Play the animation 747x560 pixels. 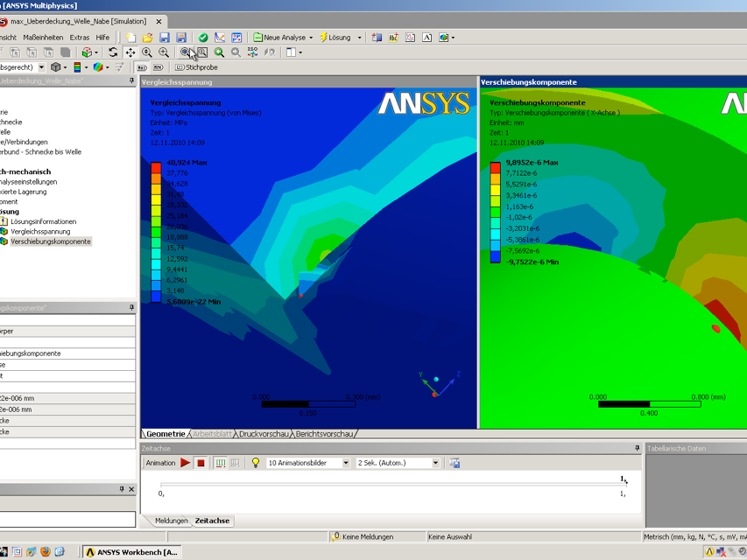186,463
